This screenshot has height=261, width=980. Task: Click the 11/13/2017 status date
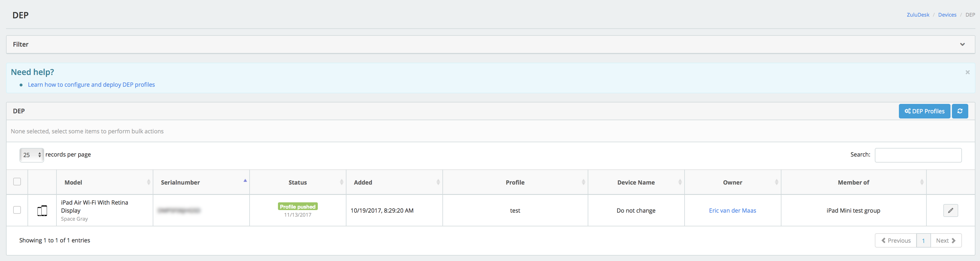297,215
